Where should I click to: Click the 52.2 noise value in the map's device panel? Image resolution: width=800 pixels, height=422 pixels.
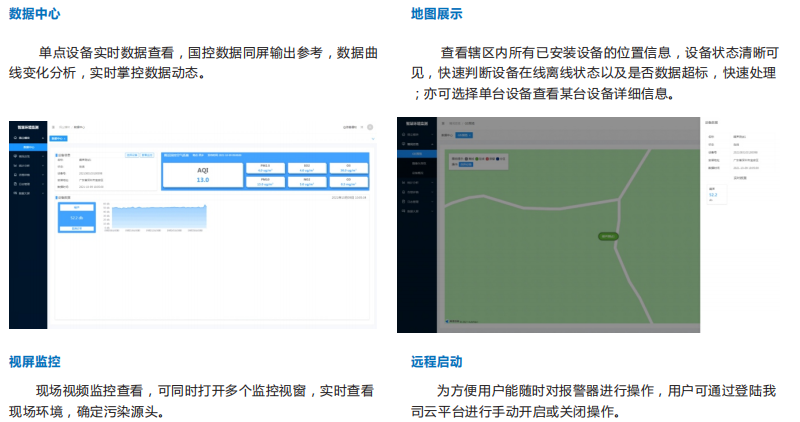(713, 197)
